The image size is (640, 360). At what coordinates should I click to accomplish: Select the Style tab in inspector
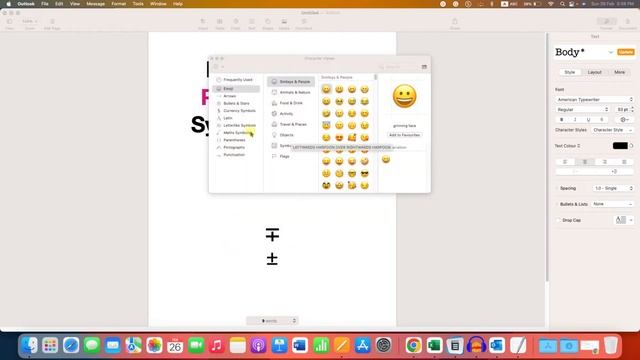point(569,72)
